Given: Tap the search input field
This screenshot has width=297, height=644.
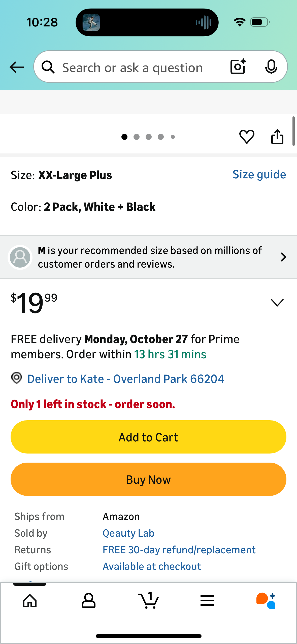Looking at the screenshot, I should tap(132, 68).
